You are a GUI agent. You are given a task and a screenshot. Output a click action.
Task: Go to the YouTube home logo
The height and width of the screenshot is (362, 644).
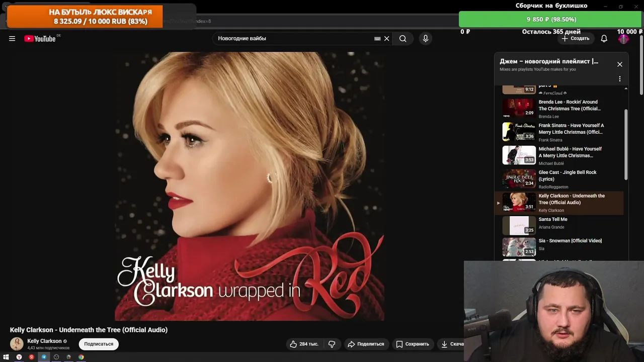[40, 39]
